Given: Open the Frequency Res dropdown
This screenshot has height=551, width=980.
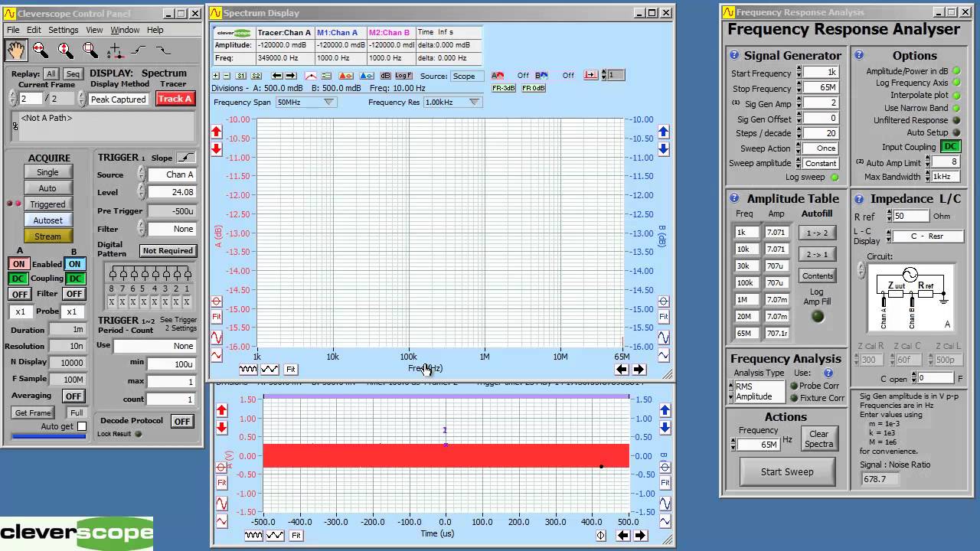Looking at the screenshot, I should [452, 102].
